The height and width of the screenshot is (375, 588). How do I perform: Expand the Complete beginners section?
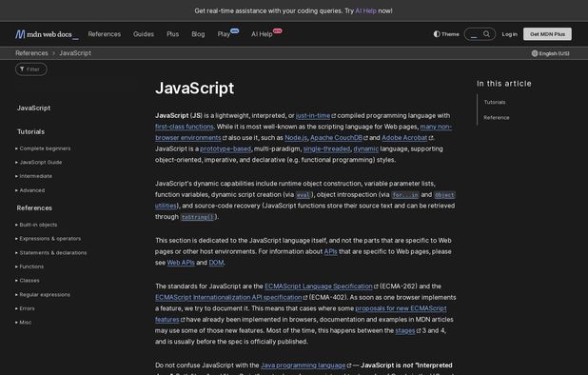click(43, 148)
